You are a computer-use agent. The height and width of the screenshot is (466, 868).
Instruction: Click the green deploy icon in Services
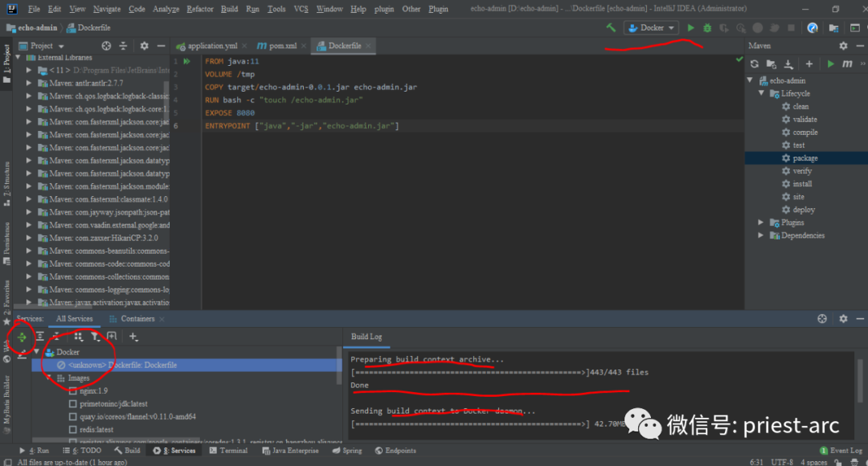(22, 337)
